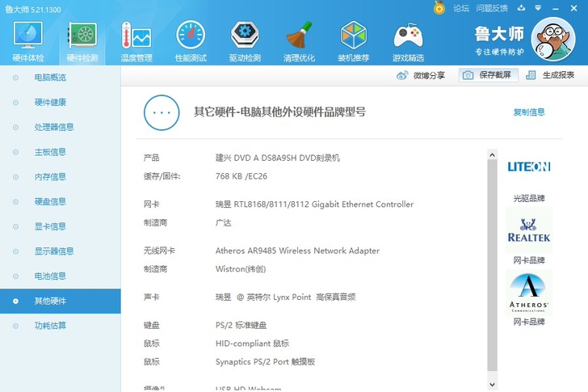Screen dimensions: 588x392
Task: Click 复制信息 copy info link
Action: (529, 112)
